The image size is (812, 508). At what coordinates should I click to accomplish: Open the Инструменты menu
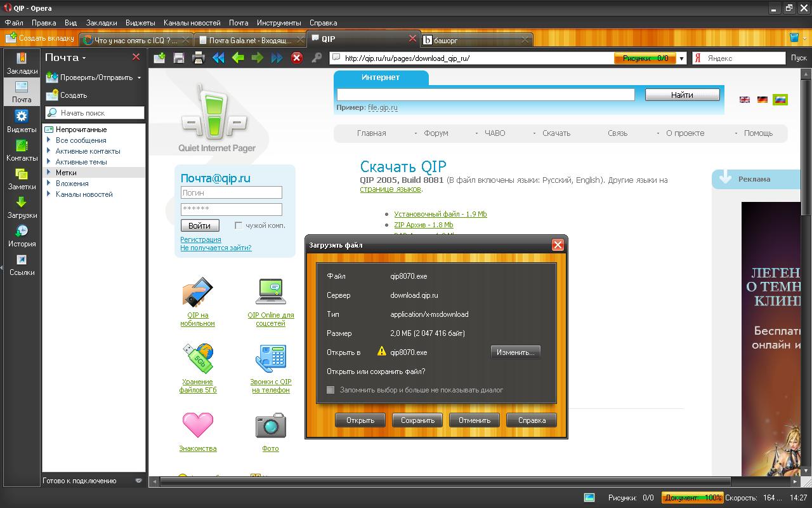point(279,23)
